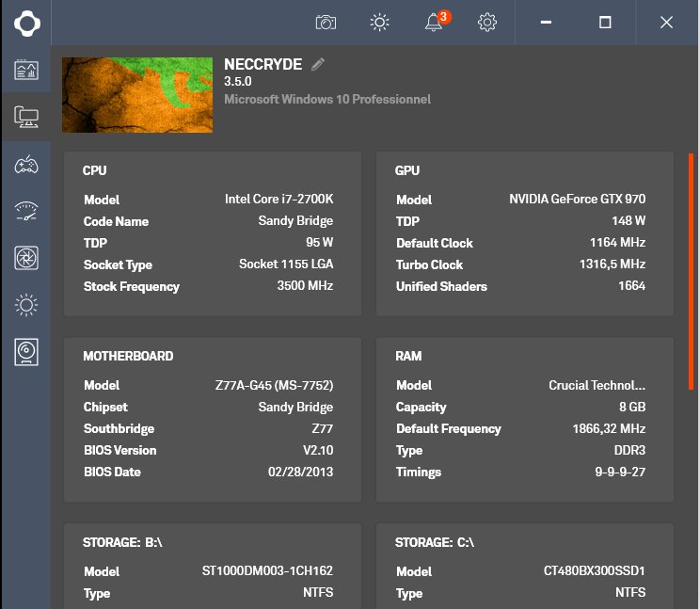Open the fan cooling sidebar icon
Image resolution: width=700 pixels, height=609 pixels.
[25, 258]
